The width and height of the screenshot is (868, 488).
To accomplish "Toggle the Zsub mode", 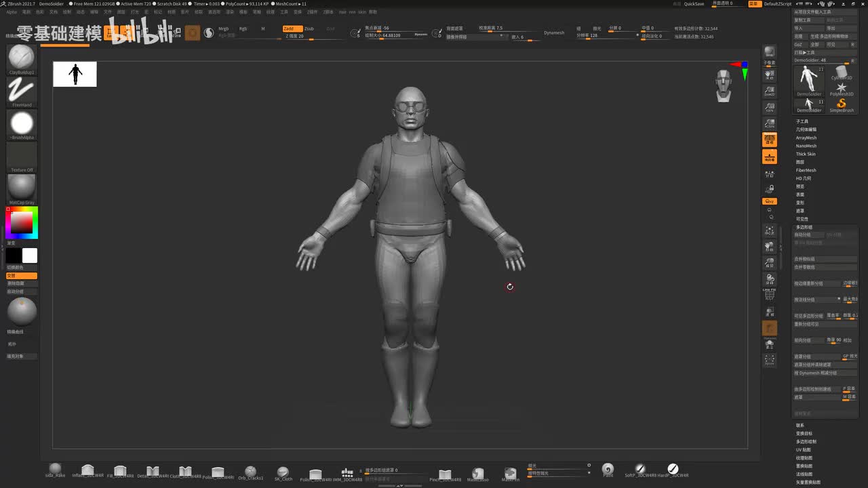I will click(x=309, y=28).
